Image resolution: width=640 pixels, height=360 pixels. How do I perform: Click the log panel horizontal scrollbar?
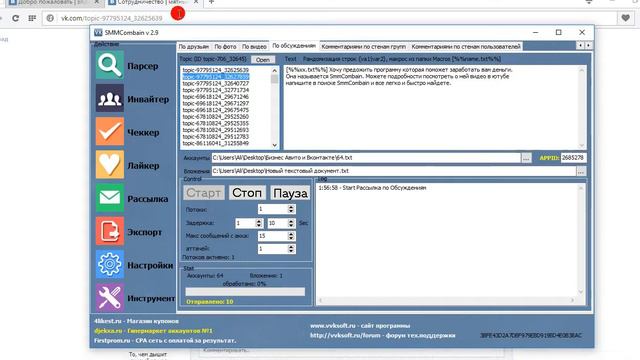(x=446, y=300)
